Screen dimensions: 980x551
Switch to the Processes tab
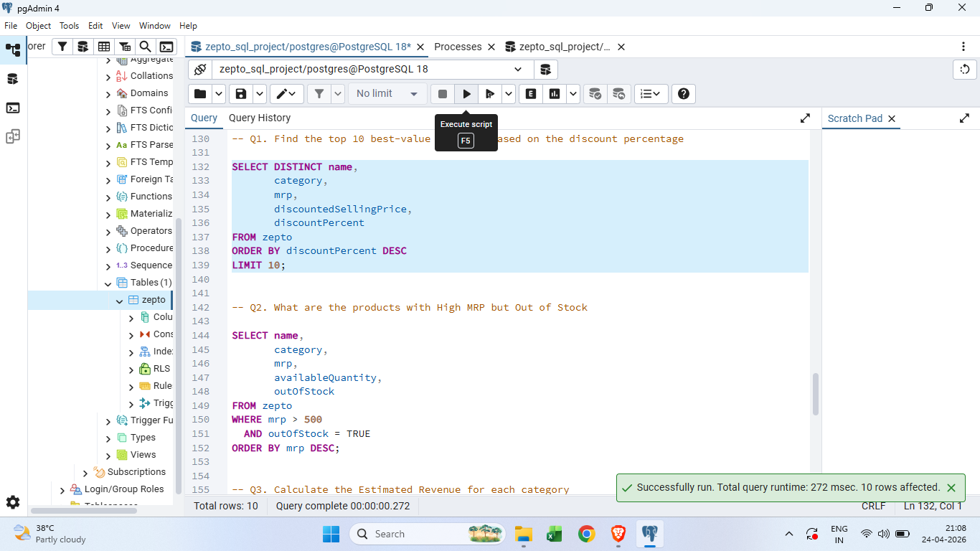pyautogui.click(x=458, y=47)
